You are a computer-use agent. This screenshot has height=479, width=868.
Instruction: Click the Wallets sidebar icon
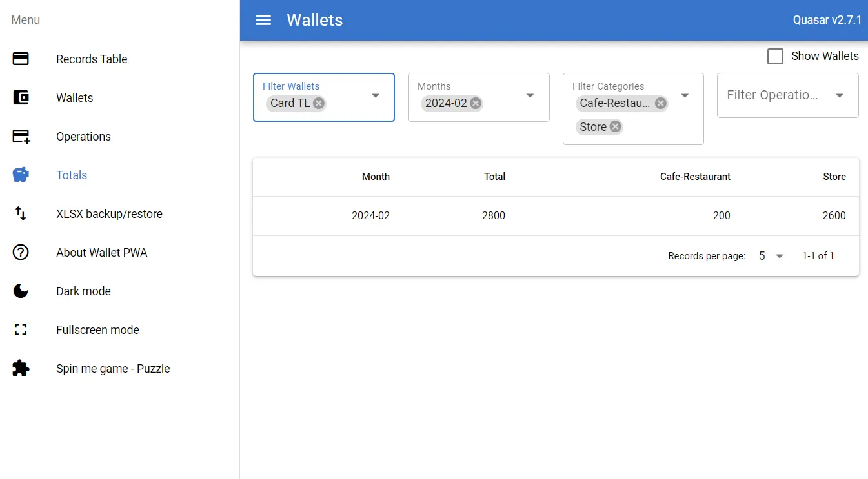coord(21,98)
